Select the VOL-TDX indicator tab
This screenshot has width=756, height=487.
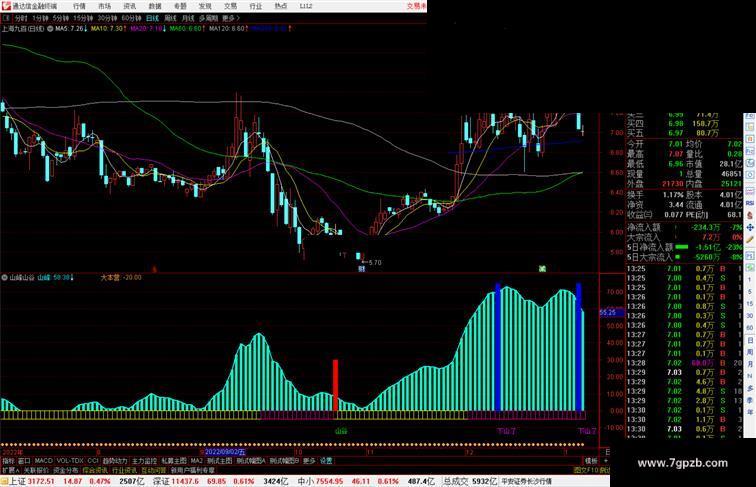tap(70, 461)
